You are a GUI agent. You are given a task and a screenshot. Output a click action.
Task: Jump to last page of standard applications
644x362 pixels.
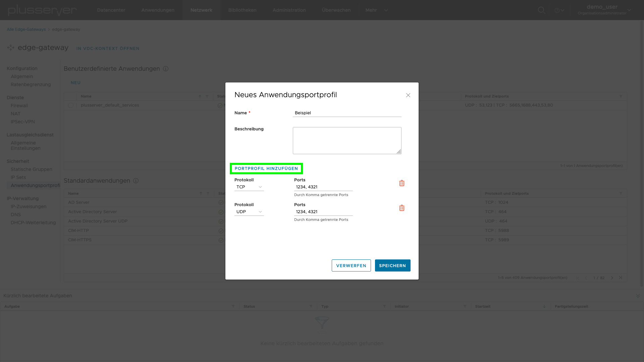pos(621,278)
